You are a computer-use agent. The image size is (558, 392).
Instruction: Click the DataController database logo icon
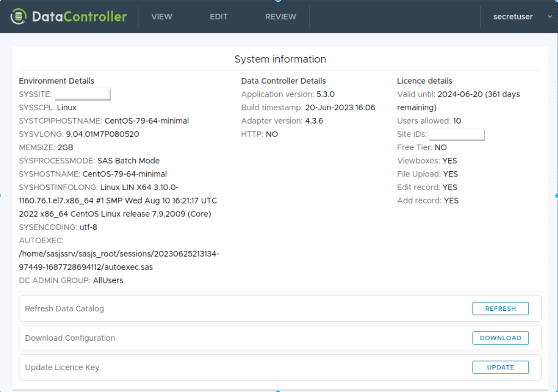coord(18,17)
